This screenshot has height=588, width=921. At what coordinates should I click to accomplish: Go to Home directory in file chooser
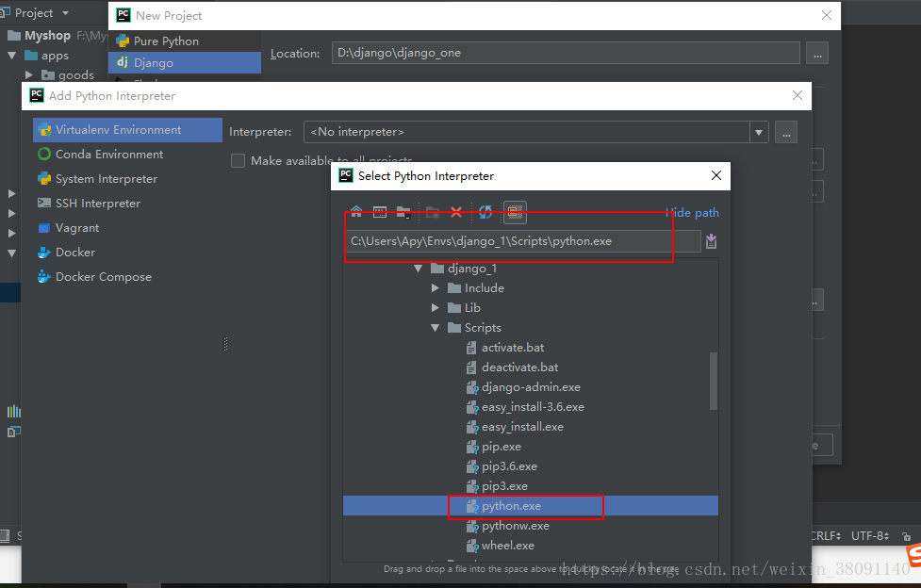pyautogui.click(x=356, y=212)
